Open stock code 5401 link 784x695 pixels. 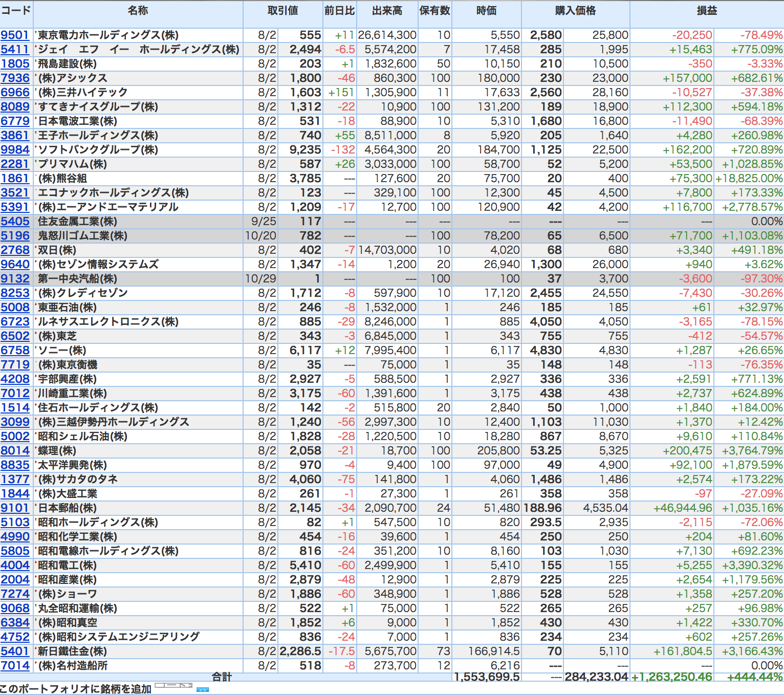[15, 651]
